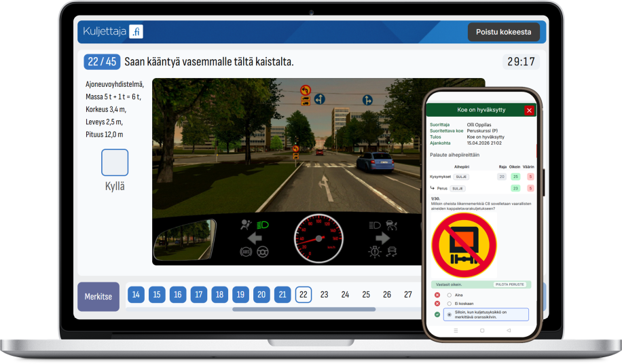This screenshot has height=364, width=622.
Task: Click the airbag seatbelt warning icon
Action: [246, 224]
